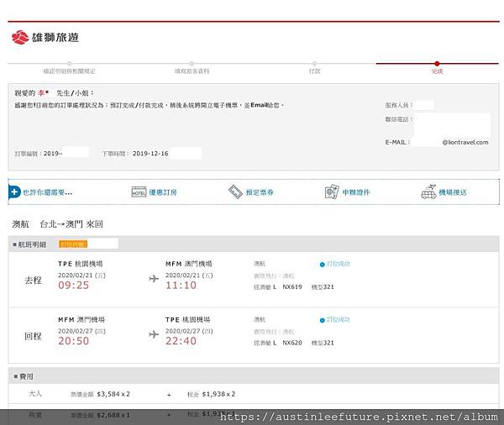Click 回程 label
Screen dimensions: 504x425
click(33, 336)
